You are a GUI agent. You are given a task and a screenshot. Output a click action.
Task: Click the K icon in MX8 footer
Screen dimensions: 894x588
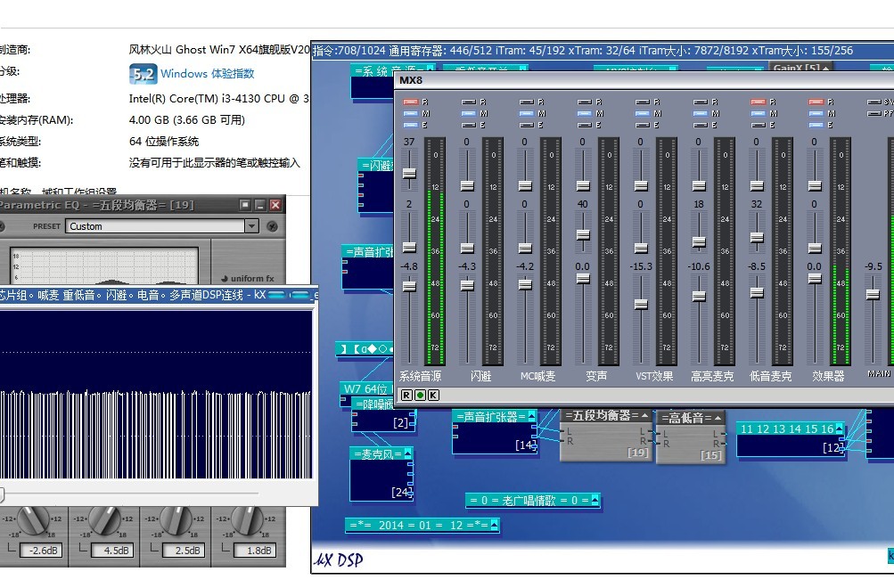point(433,395)
